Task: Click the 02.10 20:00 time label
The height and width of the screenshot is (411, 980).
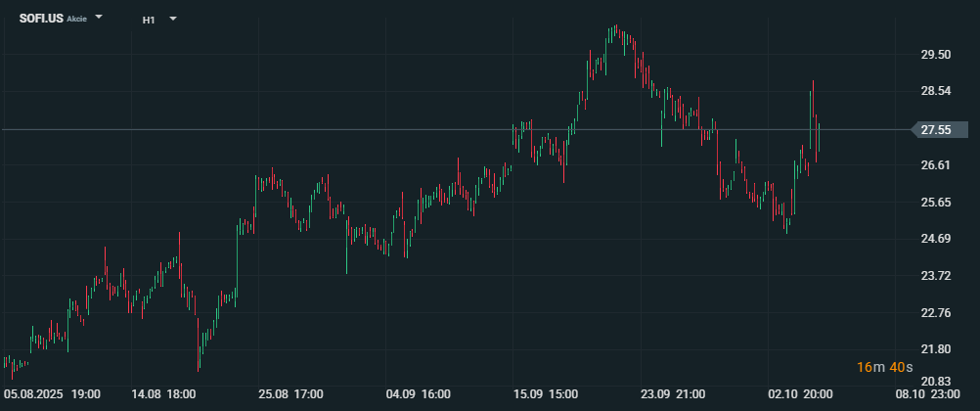Action: click(801, 394)
